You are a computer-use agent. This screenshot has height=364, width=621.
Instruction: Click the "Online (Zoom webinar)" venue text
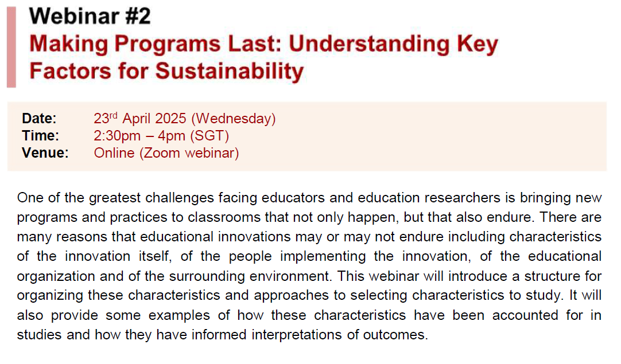(166, 153)
